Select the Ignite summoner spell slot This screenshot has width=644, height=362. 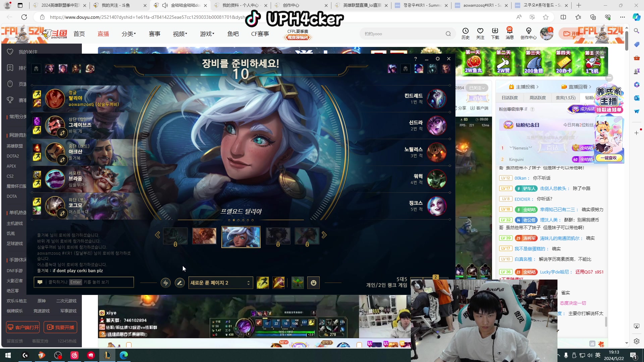point(279,283)
